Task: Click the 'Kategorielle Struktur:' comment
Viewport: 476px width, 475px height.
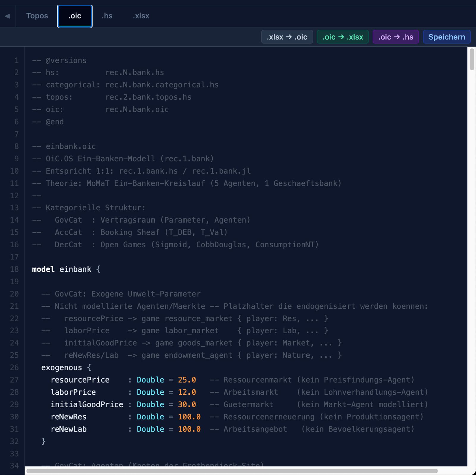Action: tap(89, 208)
